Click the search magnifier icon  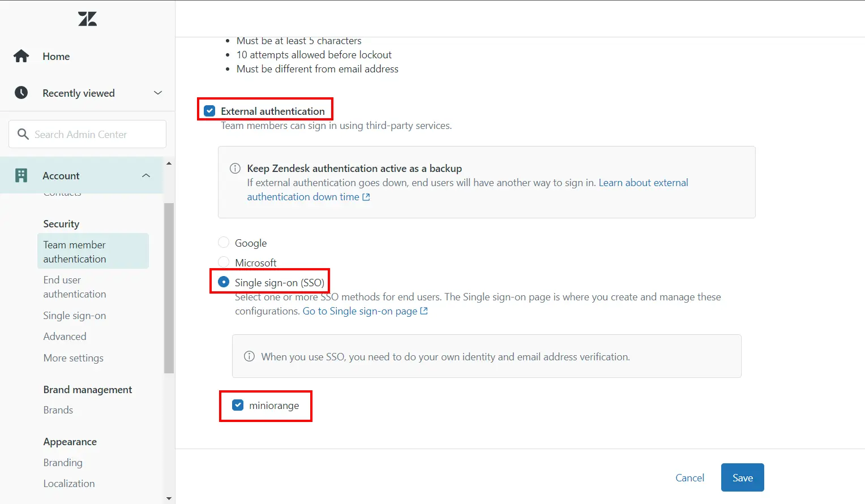[23, 134]
